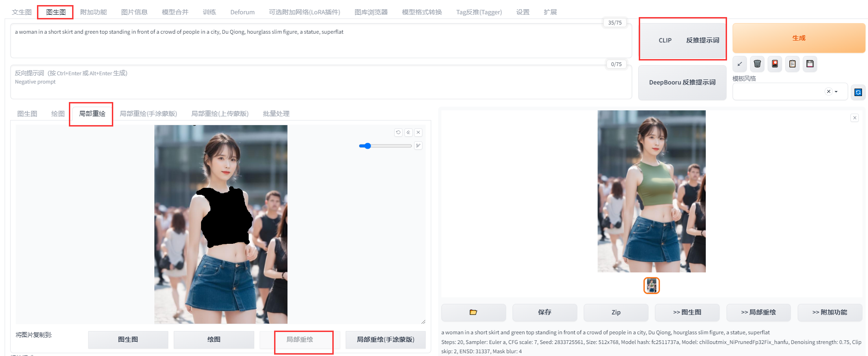Open the Tag反推(Tagger) tab
868x356 pixels.
pyautogui.click(x=479, y=12)
